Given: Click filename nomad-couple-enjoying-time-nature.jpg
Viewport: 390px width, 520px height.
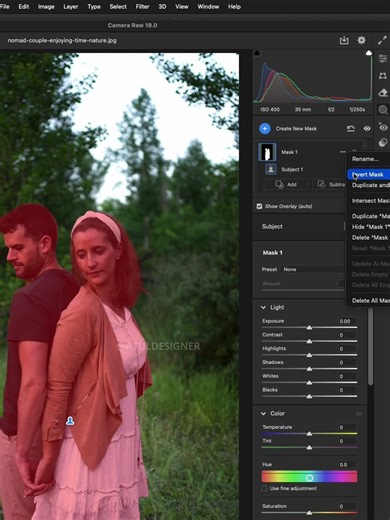Looking at the screenshot, I should 62,41.
